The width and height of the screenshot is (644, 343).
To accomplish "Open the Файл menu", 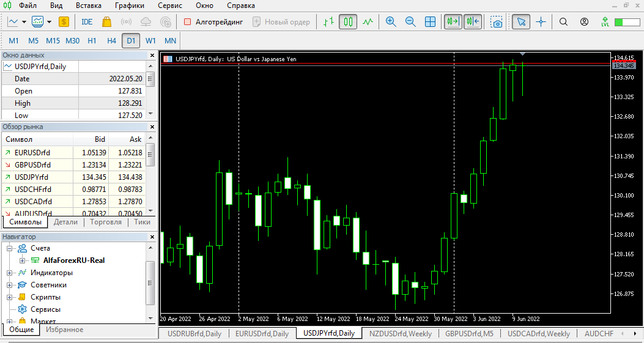I will [x=28, y=6].
